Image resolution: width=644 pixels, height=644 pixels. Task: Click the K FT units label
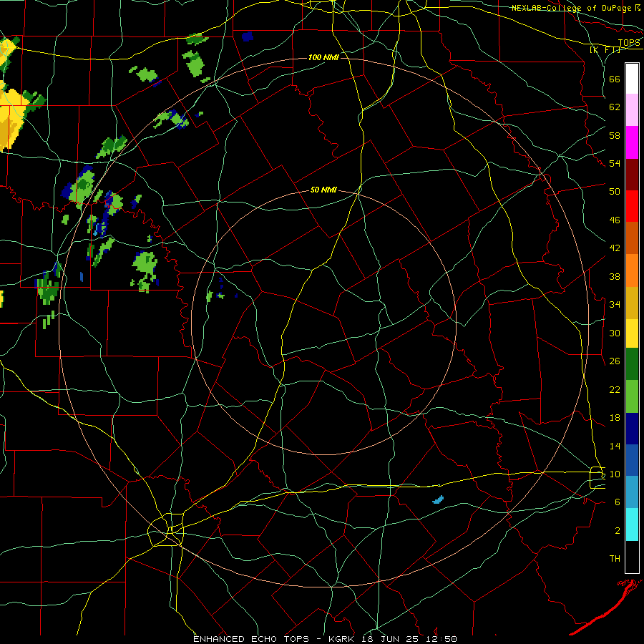[x=605, y=49]
